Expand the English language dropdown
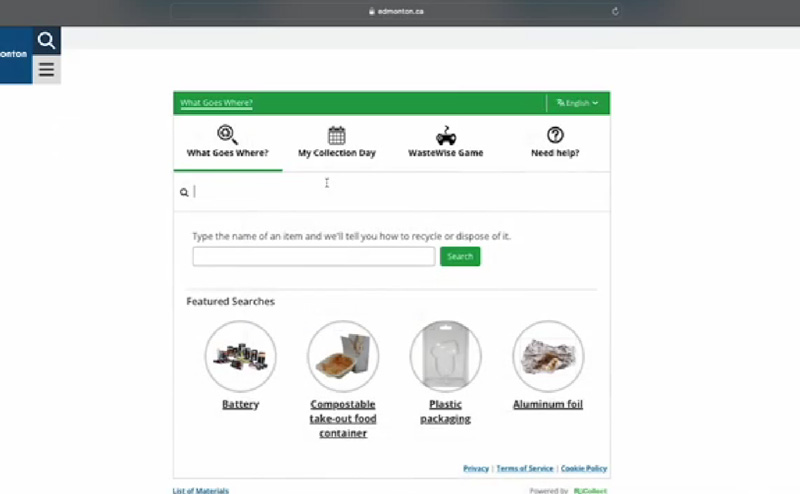The image size is (800, 494). 578,103
